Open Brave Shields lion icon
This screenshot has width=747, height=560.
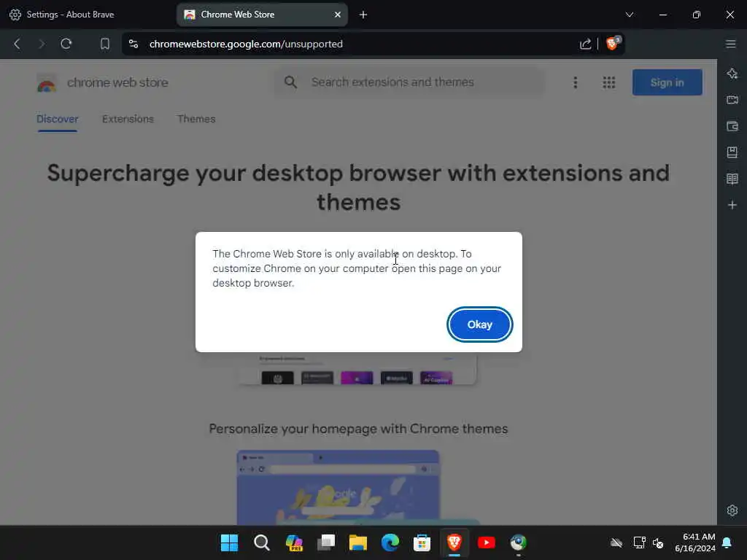click(612, 43)
